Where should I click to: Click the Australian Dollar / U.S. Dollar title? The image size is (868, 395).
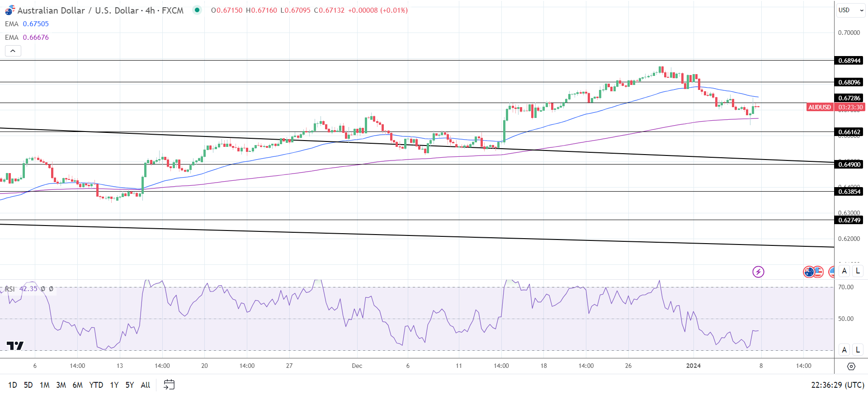coord(100,10)
